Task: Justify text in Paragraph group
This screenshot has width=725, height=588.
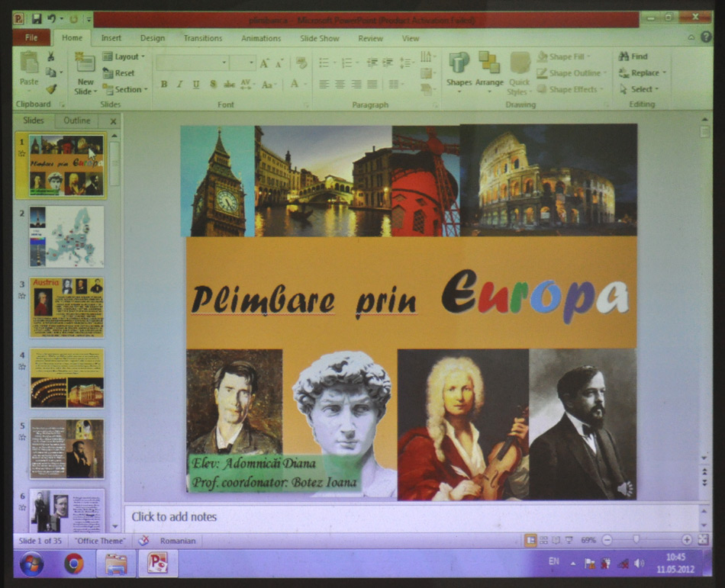Action: (x=372, y=84)
